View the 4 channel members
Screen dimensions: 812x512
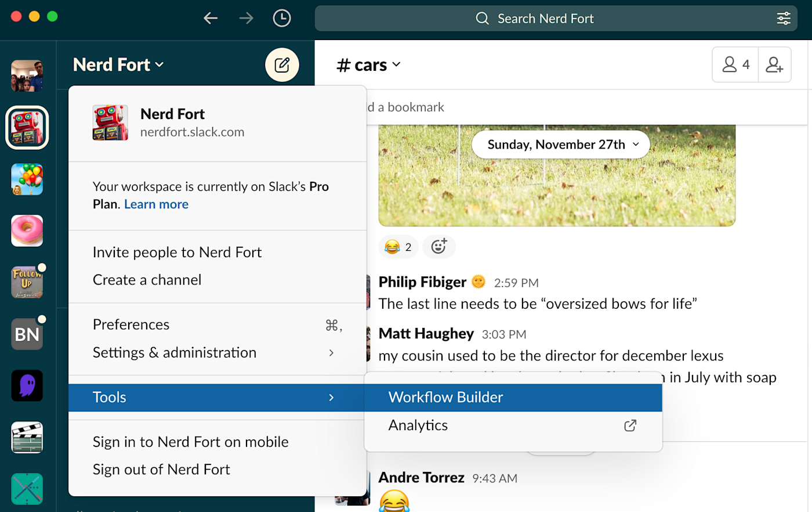735,64
